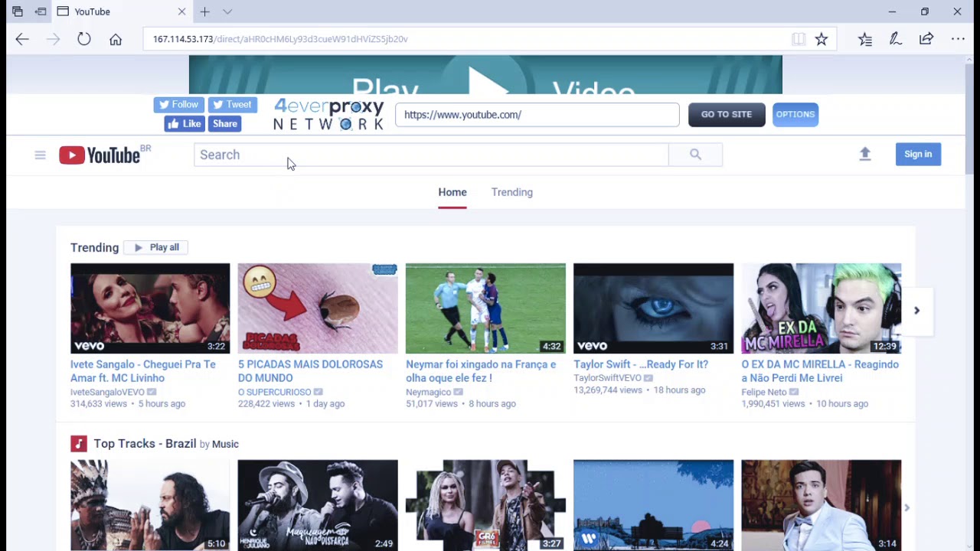Image resolution: width=980 pixels, height=551 pixels.
Task: Click the Facebook Like button
Action: 185,124
